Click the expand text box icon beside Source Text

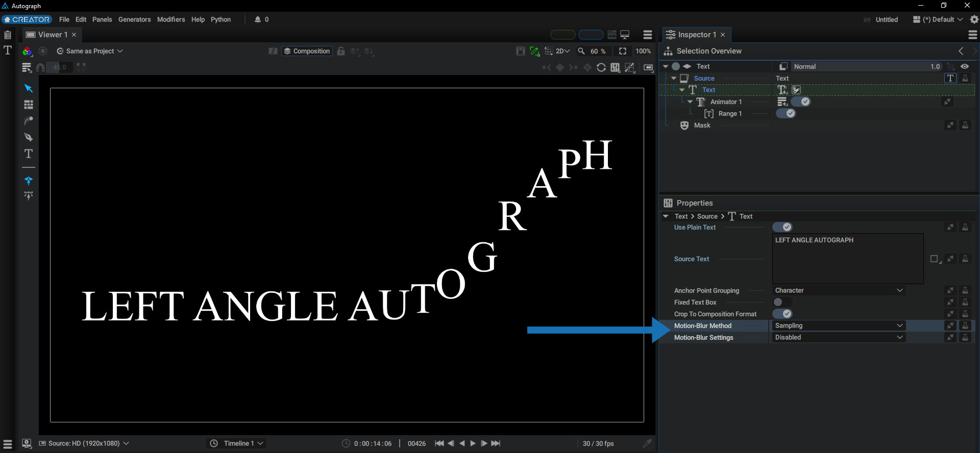pyautogui.click(x=935, y=259)
